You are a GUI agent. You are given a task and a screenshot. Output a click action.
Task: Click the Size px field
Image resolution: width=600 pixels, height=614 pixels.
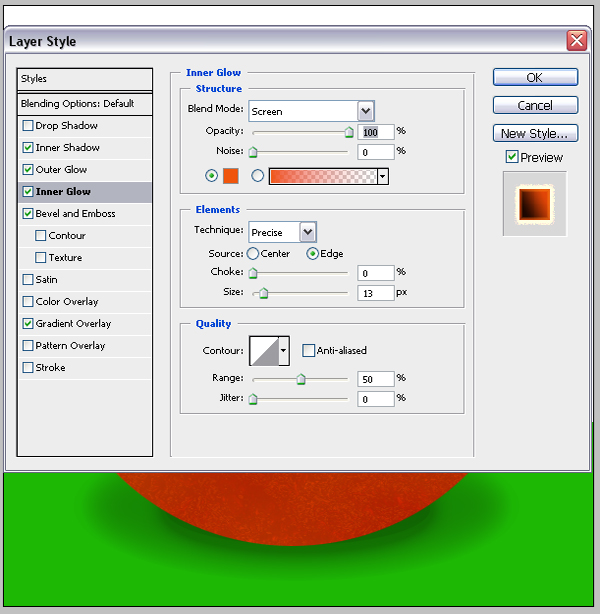(x=376, y=293)
